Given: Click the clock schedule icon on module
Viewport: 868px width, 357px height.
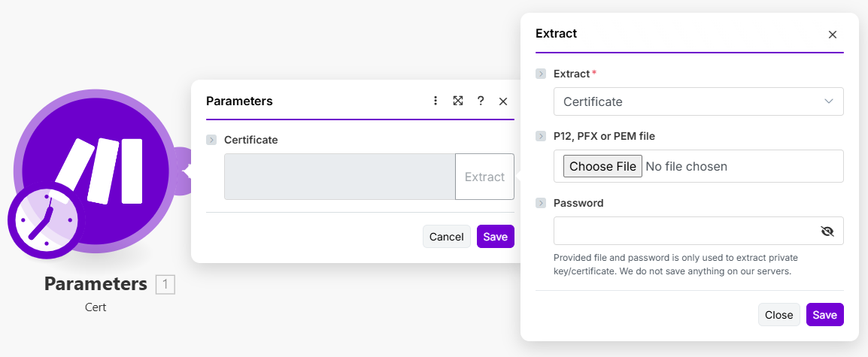Looking at the screenshot, I should point(47,220).
